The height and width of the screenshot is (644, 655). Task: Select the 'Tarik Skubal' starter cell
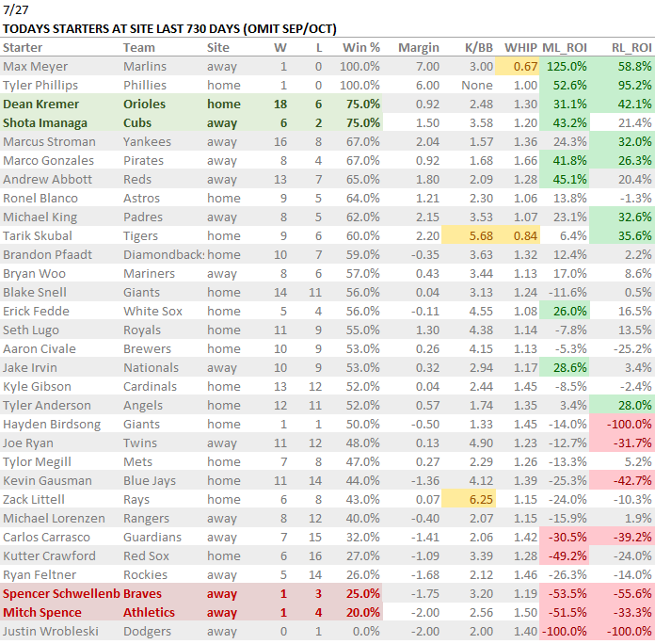38,235
